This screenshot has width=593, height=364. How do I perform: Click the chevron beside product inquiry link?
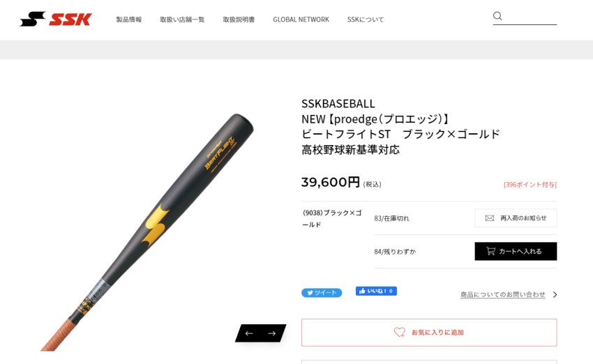point(555,294)
